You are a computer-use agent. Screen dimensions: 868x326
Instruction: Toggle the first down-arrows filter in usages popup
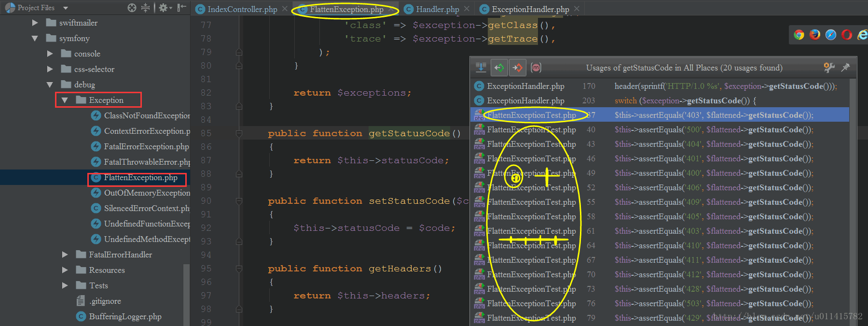coord(481,68)
